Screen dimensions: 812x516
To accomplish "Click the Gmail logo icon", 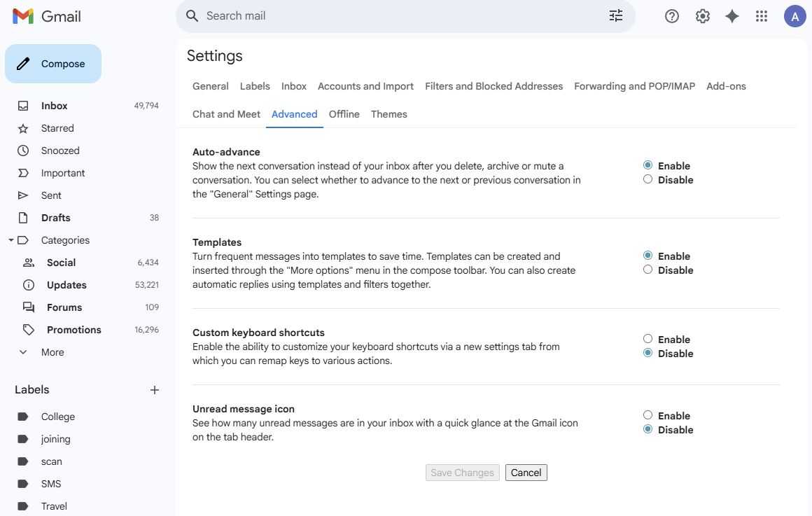I will click(23, 16).
